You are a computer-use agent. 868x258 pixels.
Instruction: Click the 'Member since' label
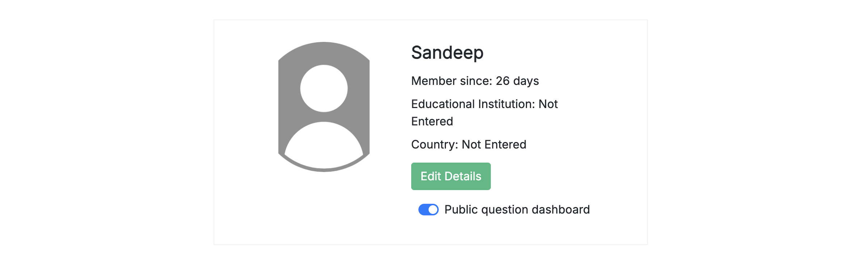pos(451,81)
